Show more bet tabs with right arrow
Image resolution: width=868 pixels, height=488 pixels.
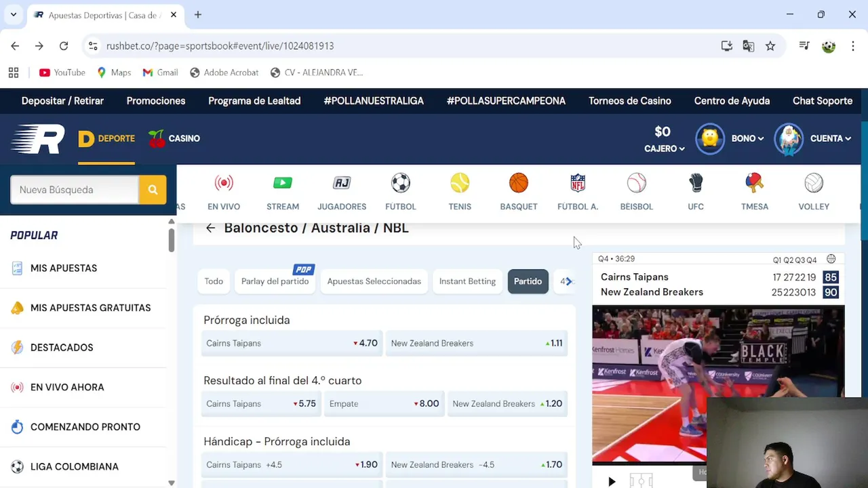pyautogui.click(x=568, y=281)
